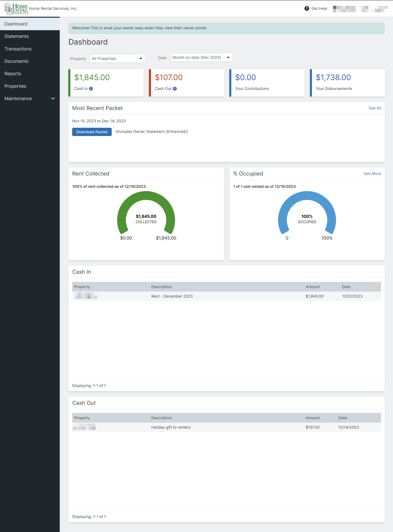Expand the Maintenance sidebar chevron
Viewport: 393px width, 532px height.
53,99
